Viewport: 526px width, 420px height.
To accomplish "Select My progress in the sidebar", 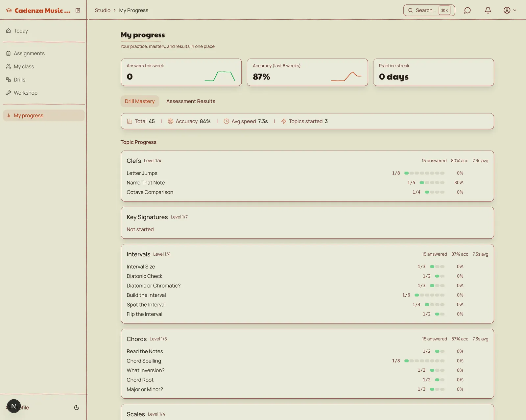I will pyautogui.click(x=44, y=115).
